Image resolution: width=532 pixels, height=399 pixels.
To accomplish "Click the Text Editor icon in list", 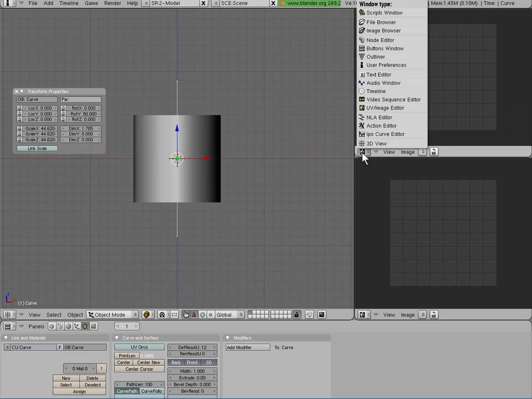I will tap(362, 75).
